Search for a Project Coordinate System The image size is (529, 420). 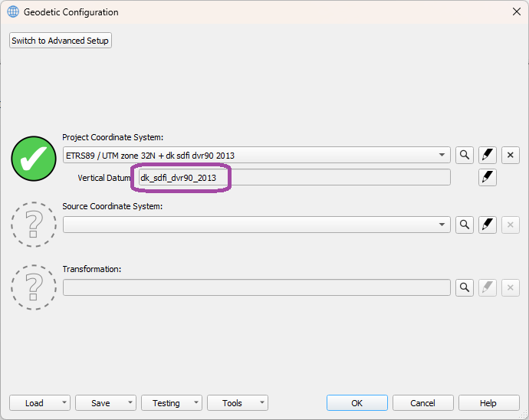pyautogui.click(x=465, y=156)
